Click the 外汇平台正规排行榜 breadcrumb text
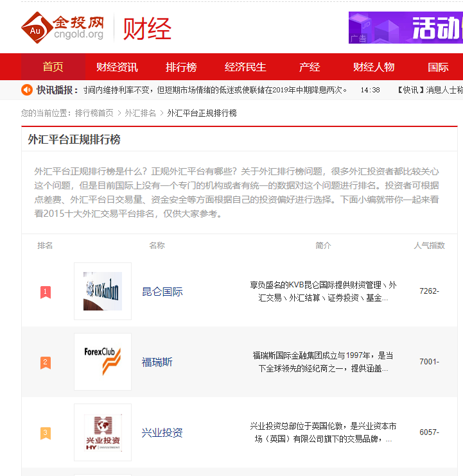Viewport: 463px width, 476px height. 202,114
